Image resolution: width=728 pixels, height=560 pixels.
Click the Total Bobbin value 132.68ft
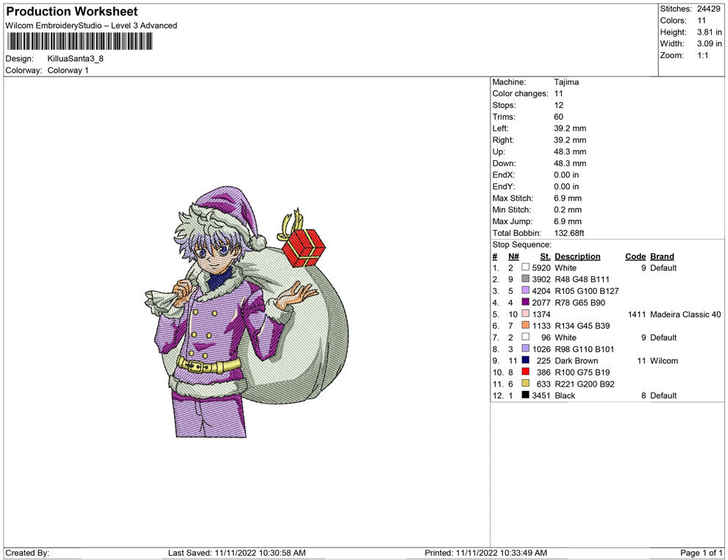coord(568,233)
